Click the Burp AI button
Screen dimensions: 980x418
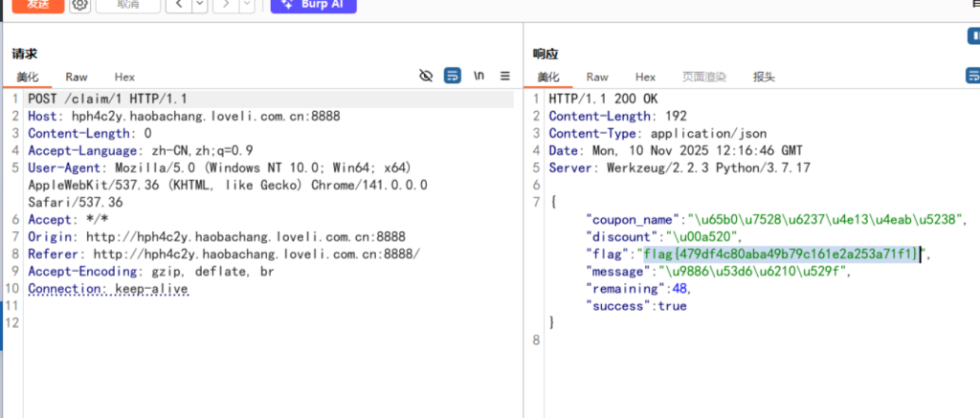pyautogui.click(x=314, y=5)
